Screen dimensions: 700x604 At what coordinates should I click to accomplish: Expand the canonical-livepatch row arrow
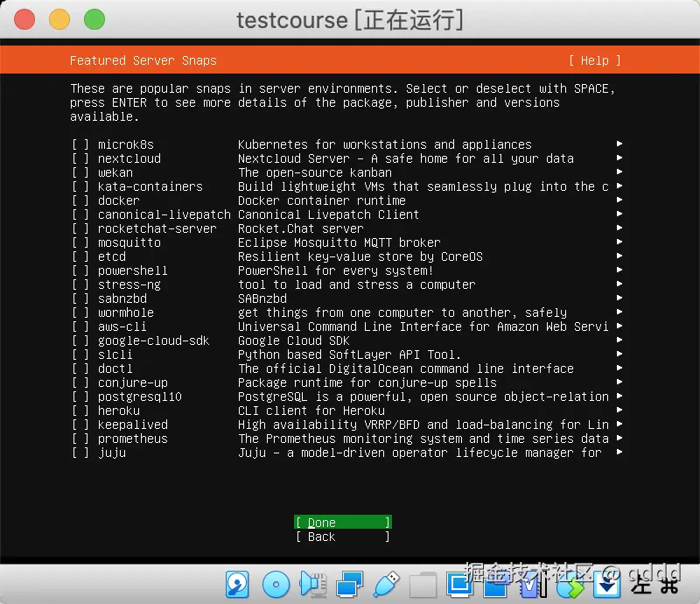619,214
